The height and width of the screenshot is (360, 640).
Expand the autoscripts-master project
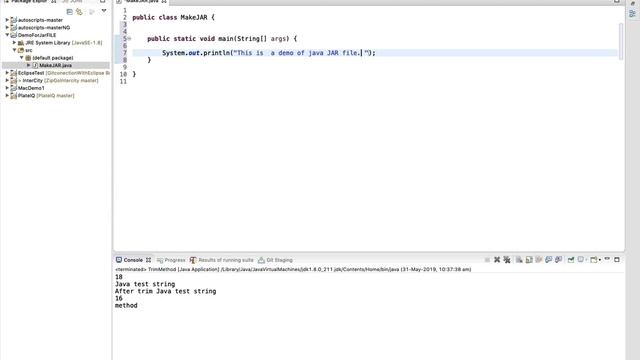pos(7,20)
